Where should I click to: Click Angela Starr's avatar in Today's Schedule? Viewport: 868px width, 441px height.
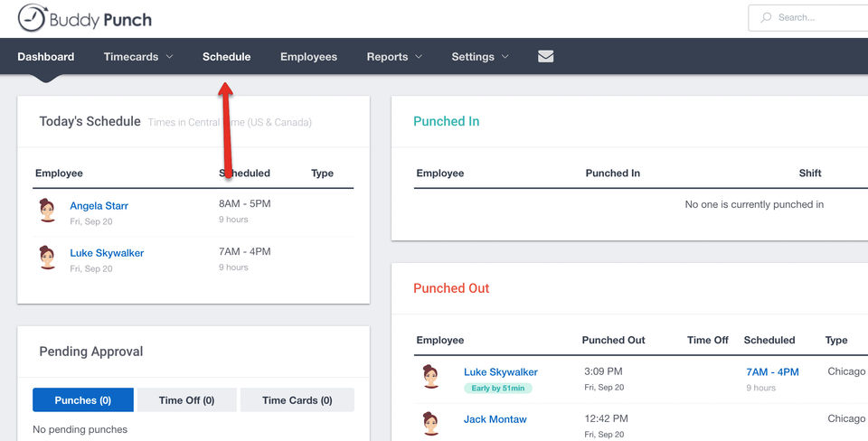[48, 211]
